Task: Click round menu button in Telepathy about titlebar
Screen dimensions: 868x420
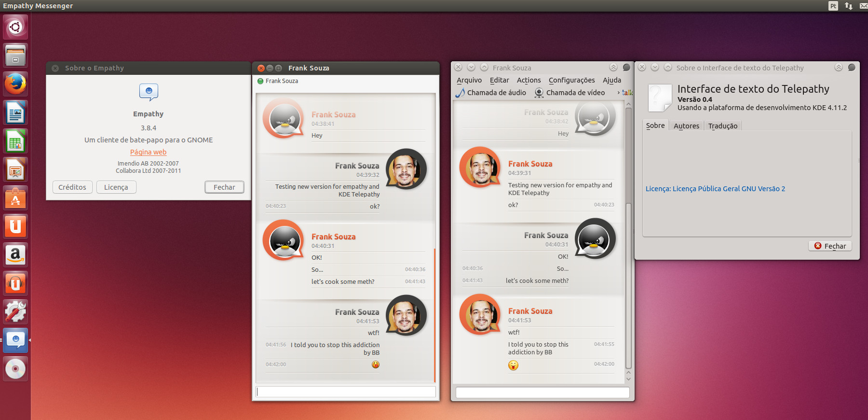Action: (852, 68)
